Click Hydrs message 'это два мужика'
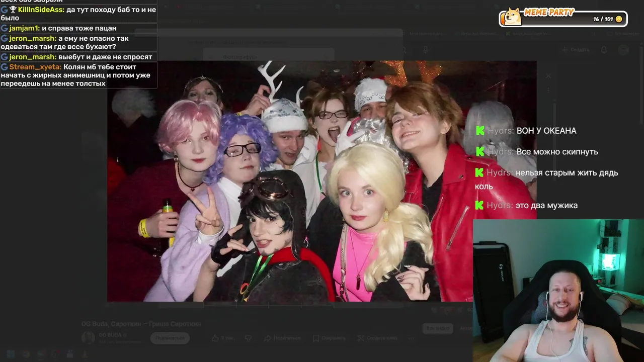 tap(547, 205)
